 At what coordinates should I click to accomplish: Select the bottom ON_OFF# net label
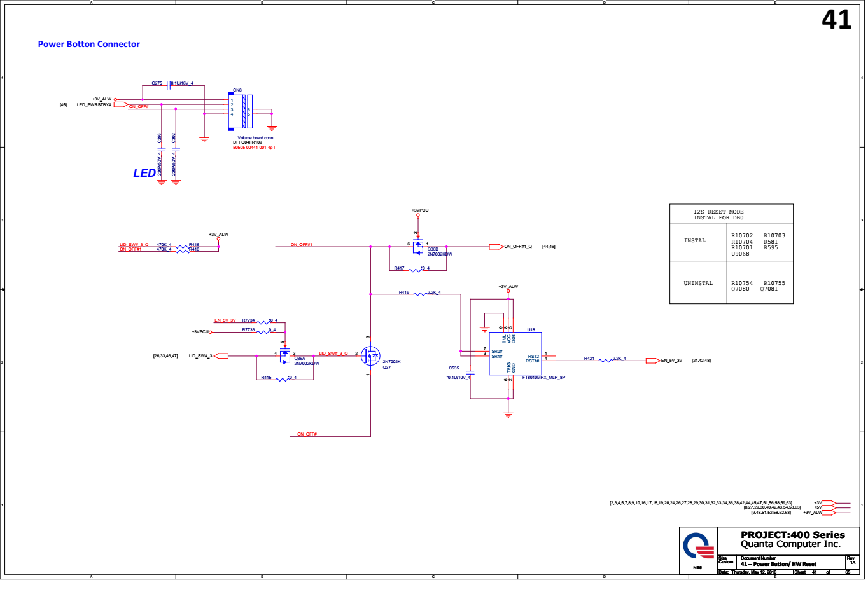[307, 434]
